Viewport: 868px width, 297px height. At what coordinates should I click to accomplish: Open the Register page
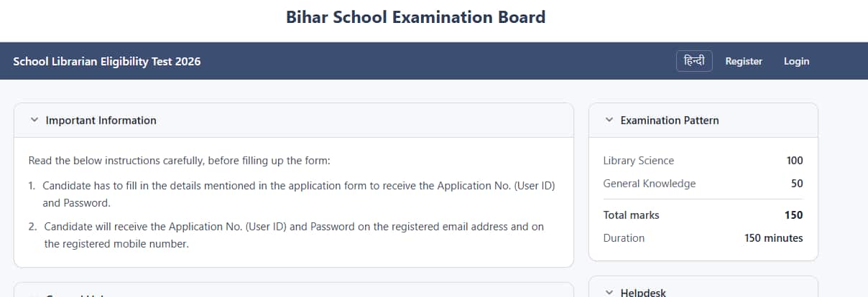tap(744, 61)
